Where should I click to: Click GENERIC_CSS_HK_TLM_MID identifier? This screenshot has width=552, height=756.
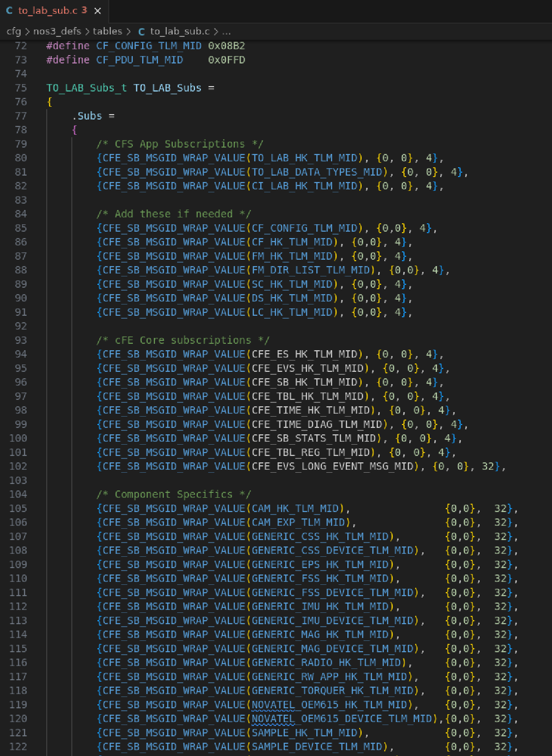[x=320, y=537]
